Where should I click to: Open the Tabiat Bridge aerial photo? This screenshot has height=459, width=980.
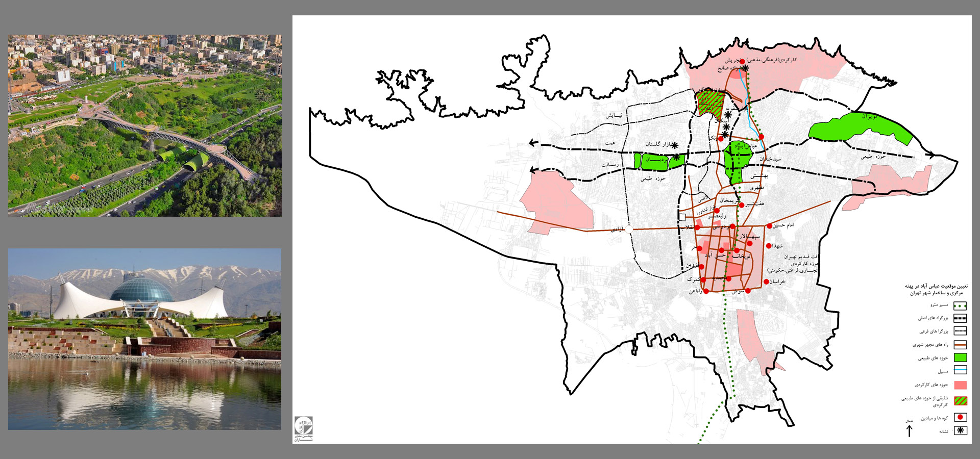click(x=144, y=125)
